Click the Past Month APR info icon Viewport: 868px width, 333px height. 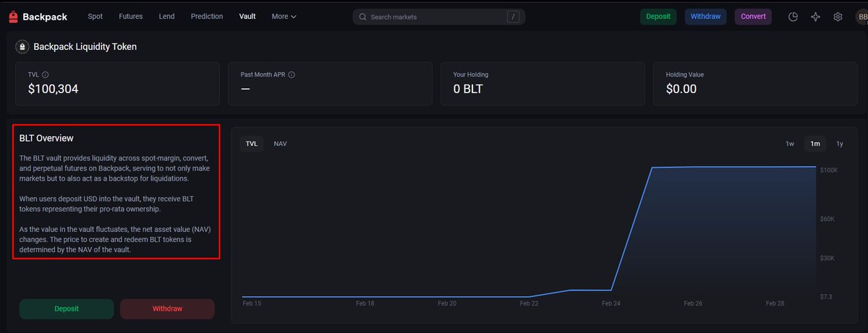pos(292,74)
